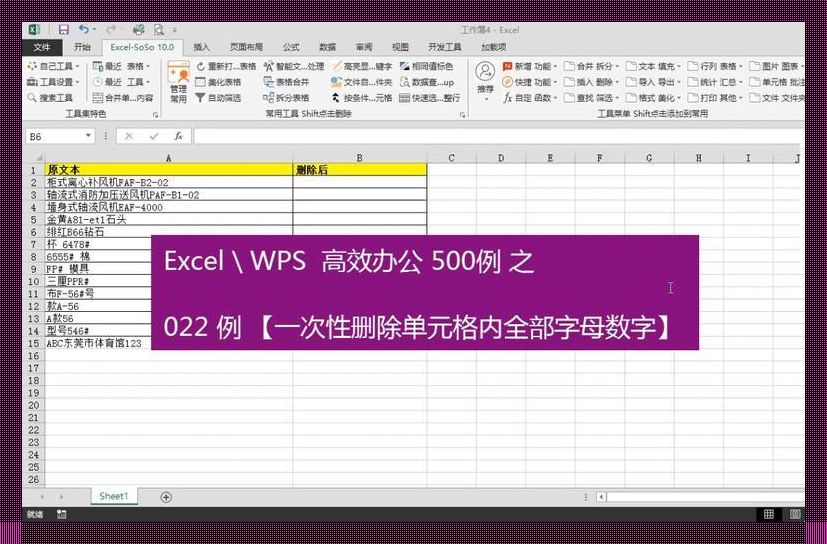Click the 相同值标色 same value color tool
827x544 pixels.
[426, 66]
